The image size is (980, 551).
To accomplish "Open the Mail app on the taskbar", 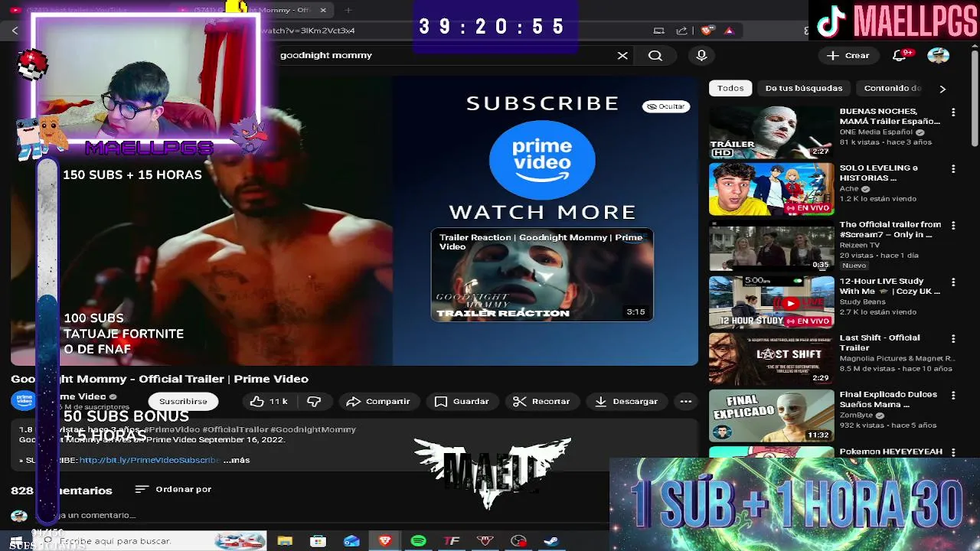I will 351,541.
